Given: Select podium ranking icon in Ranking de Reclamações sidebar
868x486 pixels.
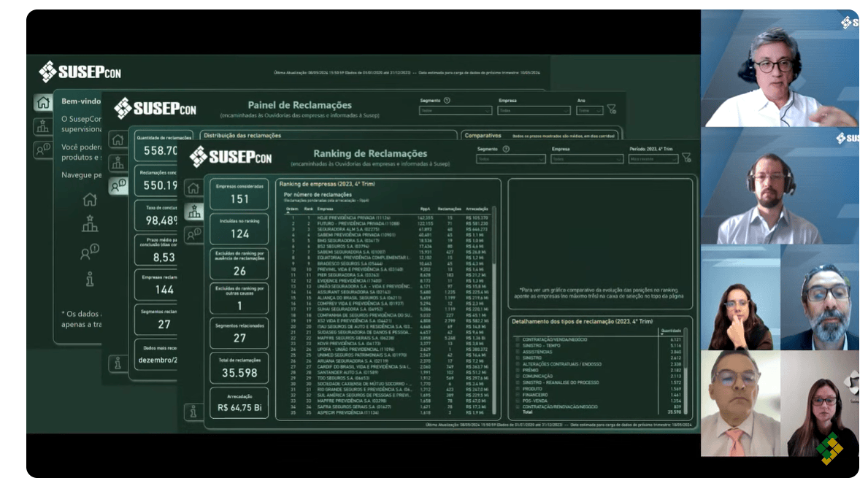Looking at the screenshot, I should pyautogui.click(x=193, y=212).
